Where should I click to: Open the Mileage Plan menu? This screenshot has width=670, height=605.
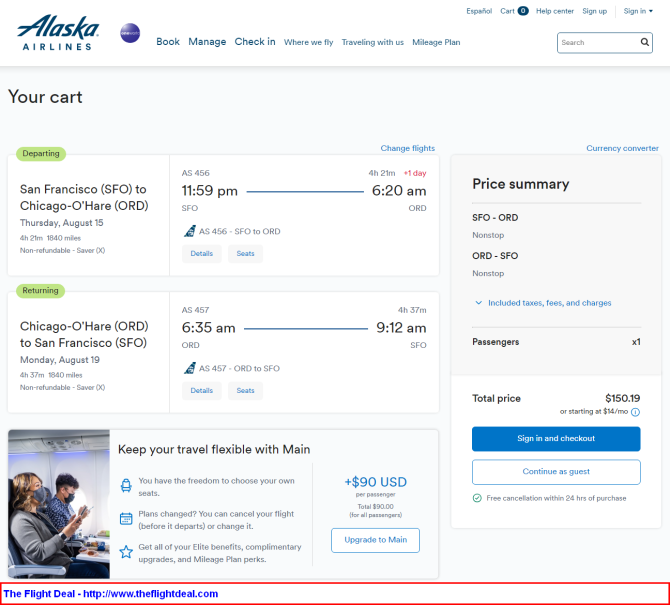(x=436, y=42)
